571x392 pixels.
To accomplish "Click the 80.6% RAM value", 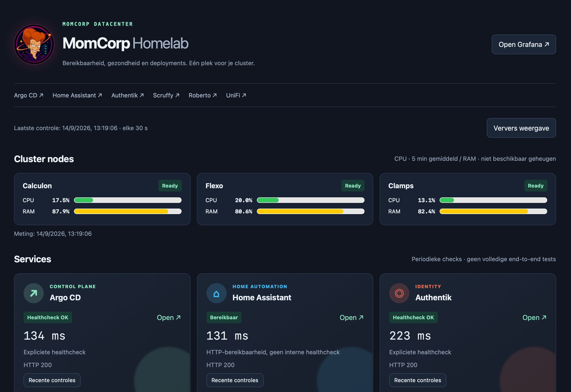I will click(x=244, y=212).
